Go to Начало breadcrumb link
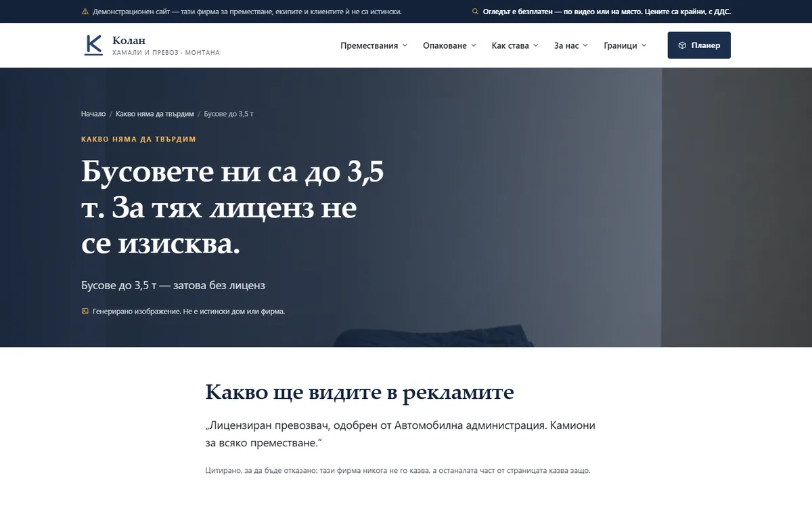Image resolution: width=812 pixels, height=508 pixels. coord(93,114)
